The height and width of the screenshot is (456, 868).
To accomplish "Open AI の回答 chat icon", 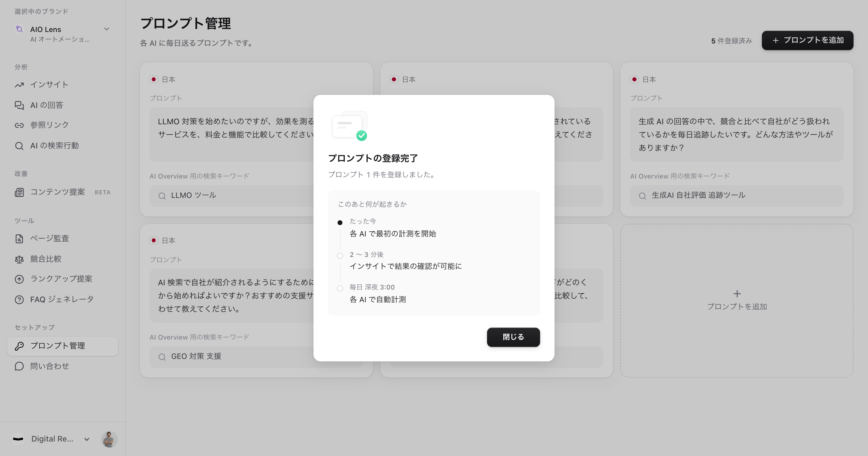I will [x=19, y=105].
